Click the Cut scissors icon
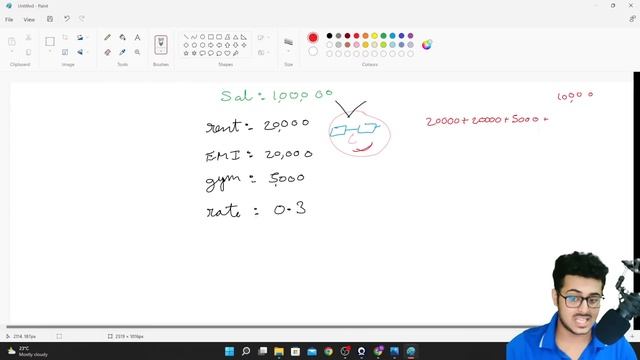Screen dimensions: 640x360 pos(28,38)
